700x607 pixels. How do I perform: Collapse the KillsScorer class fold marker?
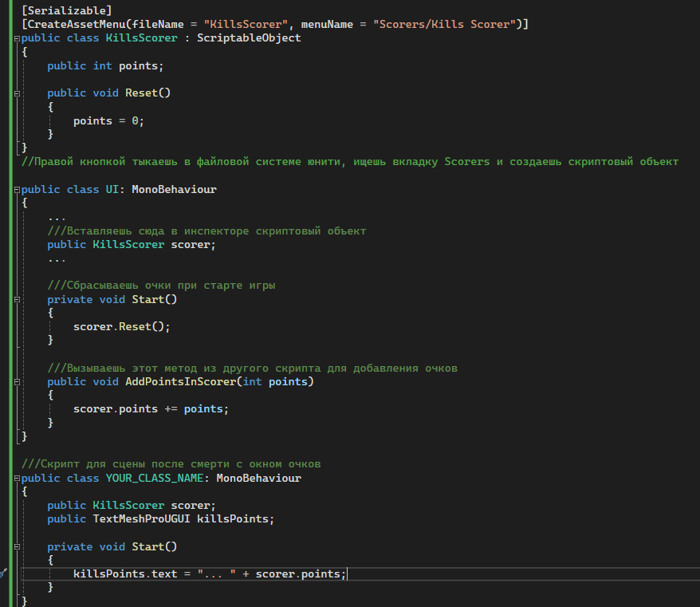17,39
